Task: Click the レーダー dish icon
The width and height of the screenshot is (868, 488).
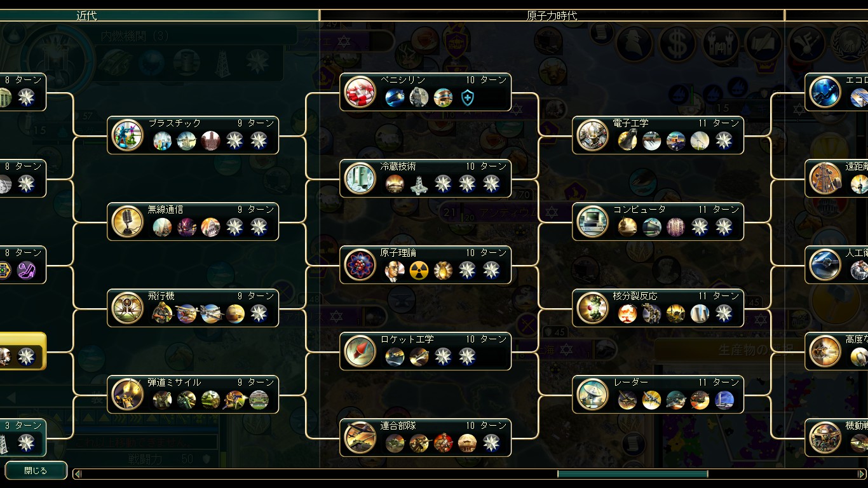Action: [x=593, y=395]
